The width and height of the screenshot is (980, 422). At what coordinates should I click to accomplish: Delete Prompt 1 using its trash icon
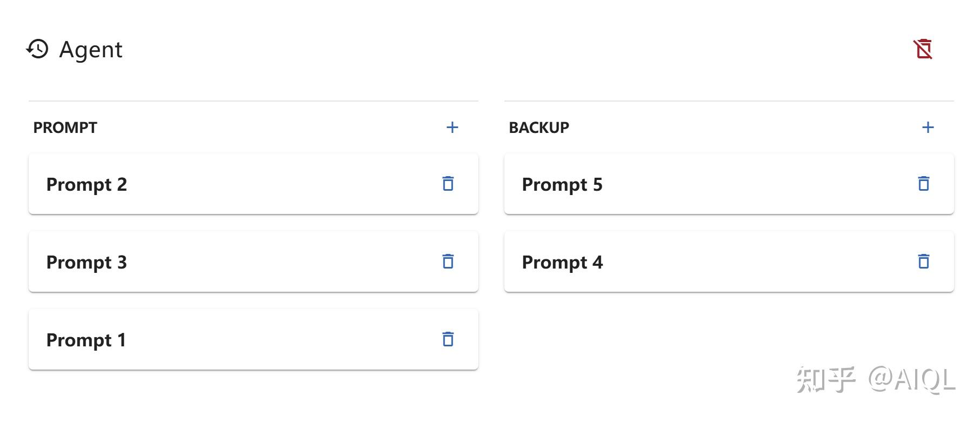448,339
